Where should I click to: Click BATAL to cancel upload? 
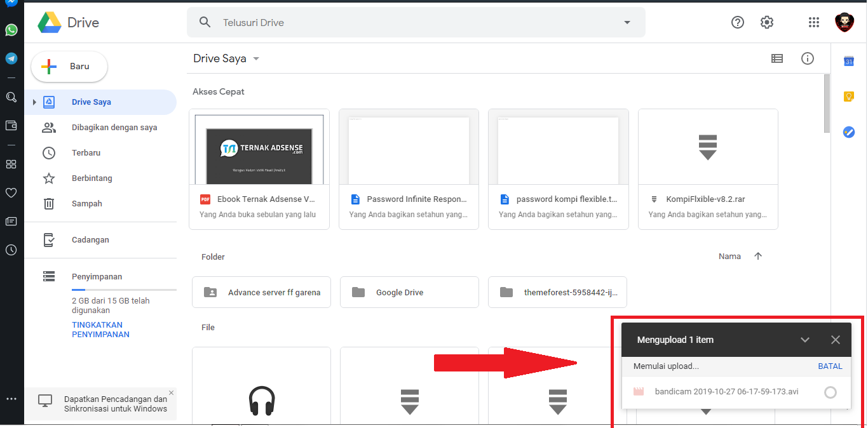tap(830, 366)
